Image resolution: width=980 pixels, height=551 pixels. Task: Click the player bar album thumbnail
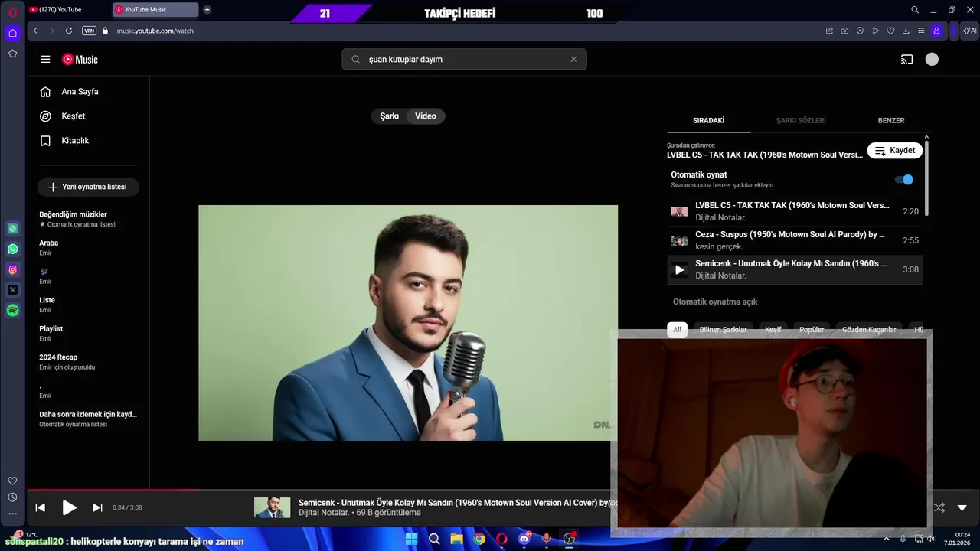pos(272,507)
